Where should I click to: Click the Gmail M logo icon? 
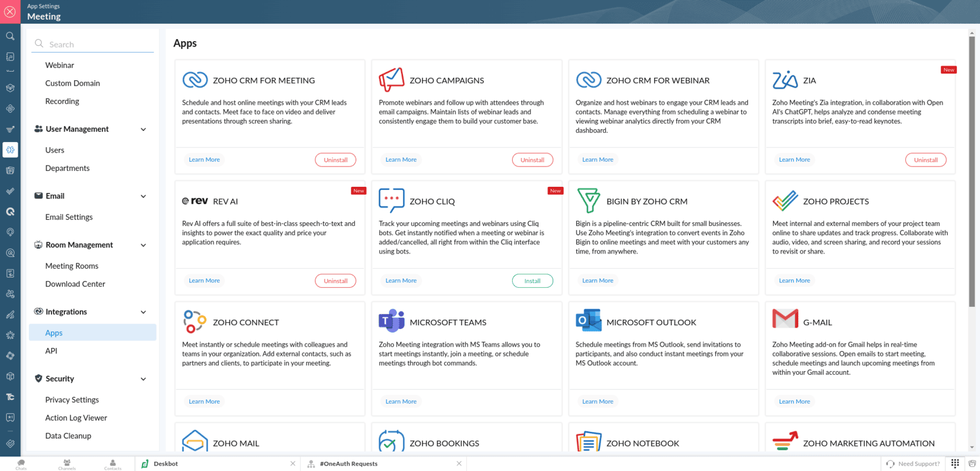point(785,318)
